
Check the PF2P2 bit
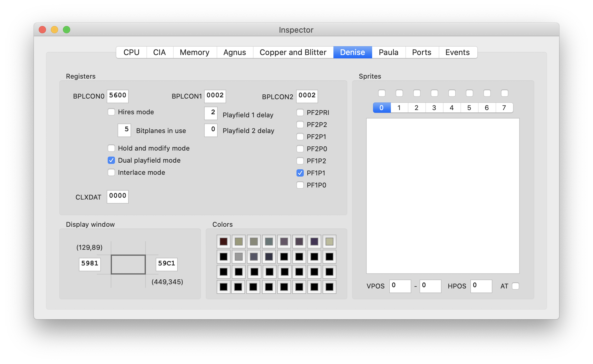point(300,125)
